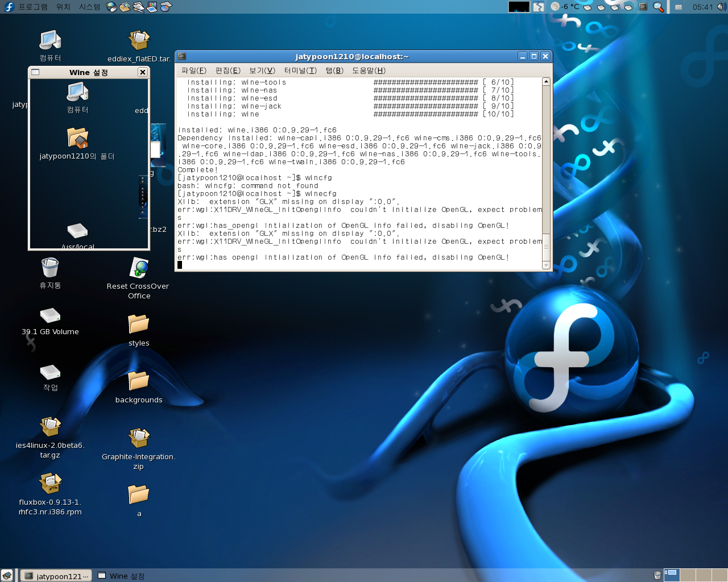Select fluxbox-0.9.13-1 rpm package icon
This screenshot has height=582, width=728.
pyautogui.click(x=50, y=494)
